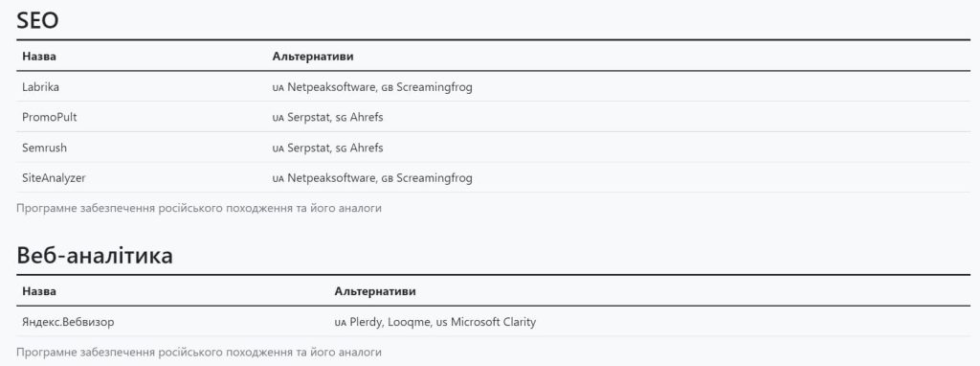Click the Веб-аналітика section heading
This screenshot has height=366, width=980.
pyautogui.click(x=95, y=255)
